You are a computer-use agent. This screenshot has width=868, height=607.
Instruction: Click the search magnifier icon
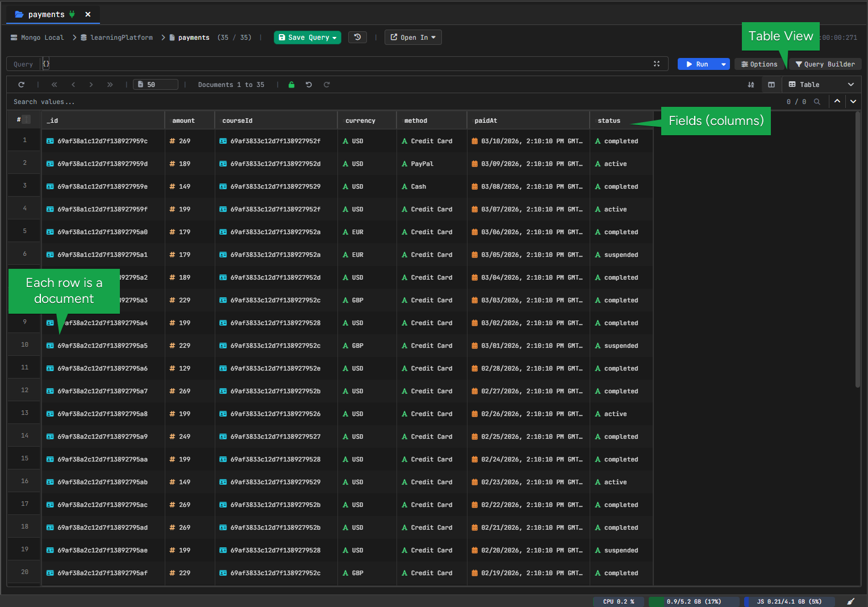pyautogui.click(x=817, y=102)
